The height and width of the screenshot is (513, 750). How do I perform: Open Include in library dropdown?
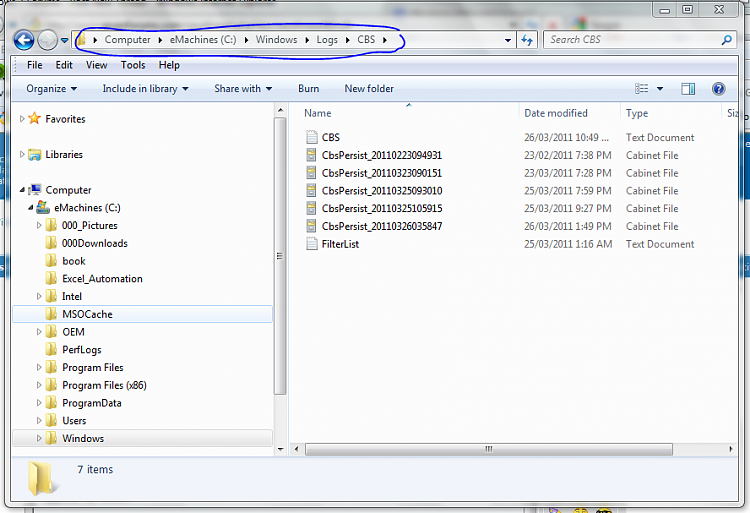145,88
